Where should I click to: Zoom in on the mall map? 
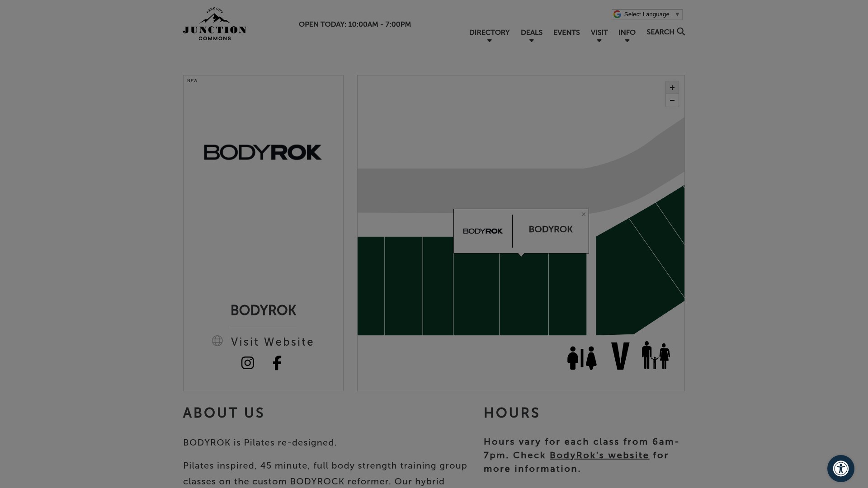[672, 88]
